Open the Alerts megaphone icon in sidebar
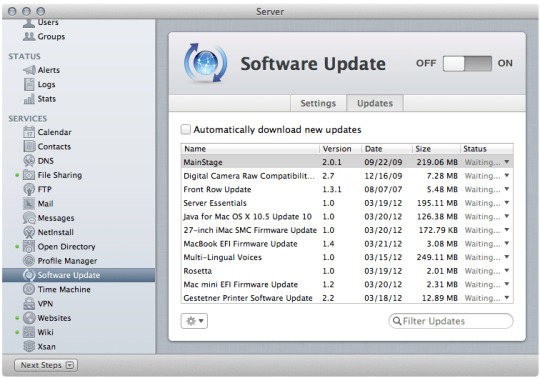This screenshot has height=378, width=540. [29, 70]
